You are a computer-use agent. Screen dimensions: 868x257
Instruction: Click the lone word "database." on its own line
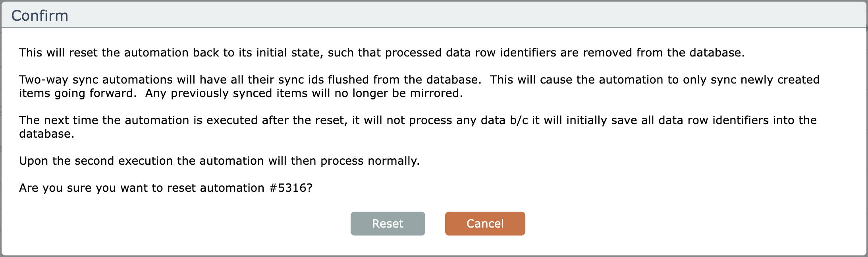click(46, 134)
